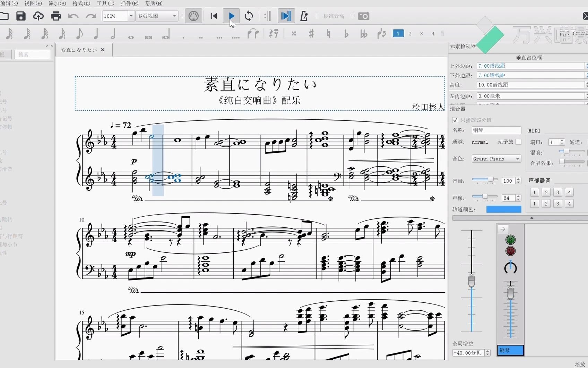Start playback with the Play button
The height and width of the screenshot is (368, 588).
(x=232, y=16)
